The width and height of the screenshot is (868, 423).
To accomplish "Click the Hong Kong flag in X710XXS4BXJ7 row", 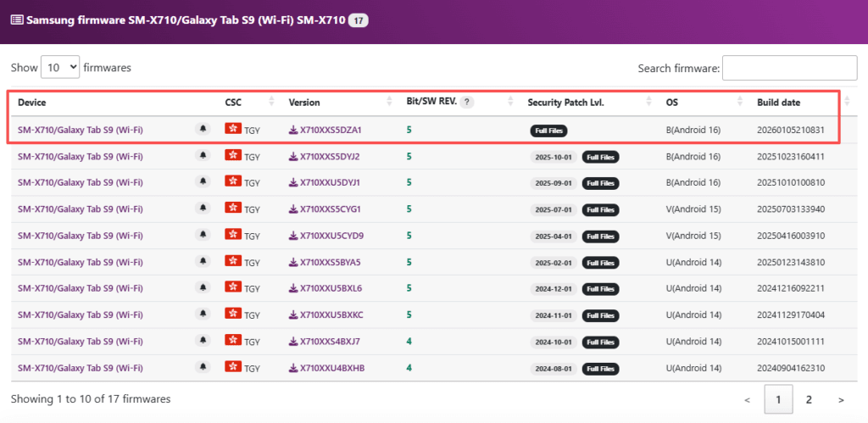I will point(233,340).
